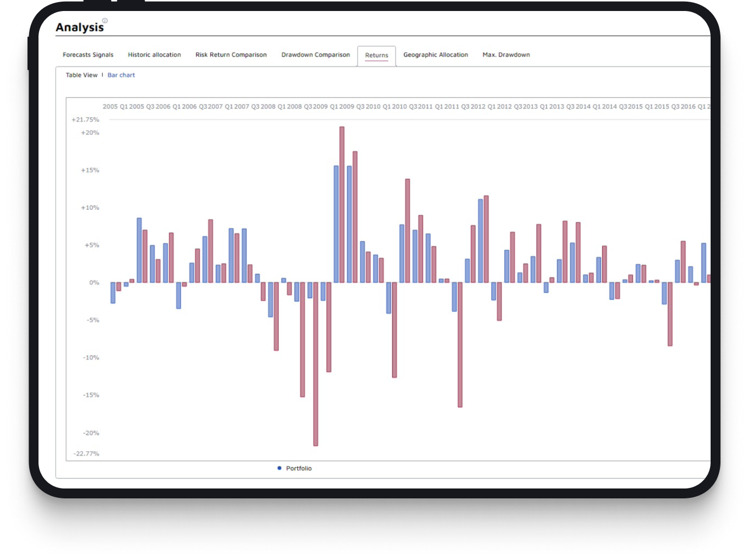Click the 2013 Q3 x-axis label
This screenshot has height=560, width=748.
(x=562, y=107)
